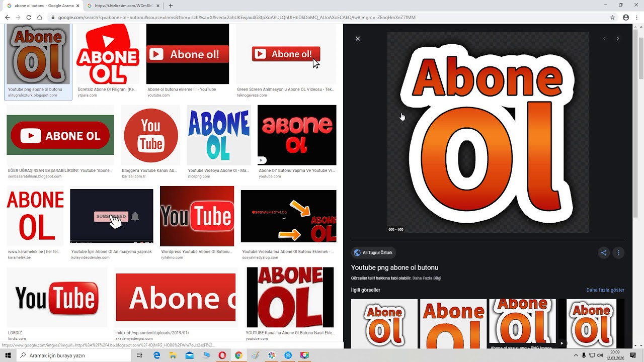Image resolution: width=644 pixels, height=362 pixels.
Task: Open the Mail app on the taskbar
Action: click(x=189, y=355)
